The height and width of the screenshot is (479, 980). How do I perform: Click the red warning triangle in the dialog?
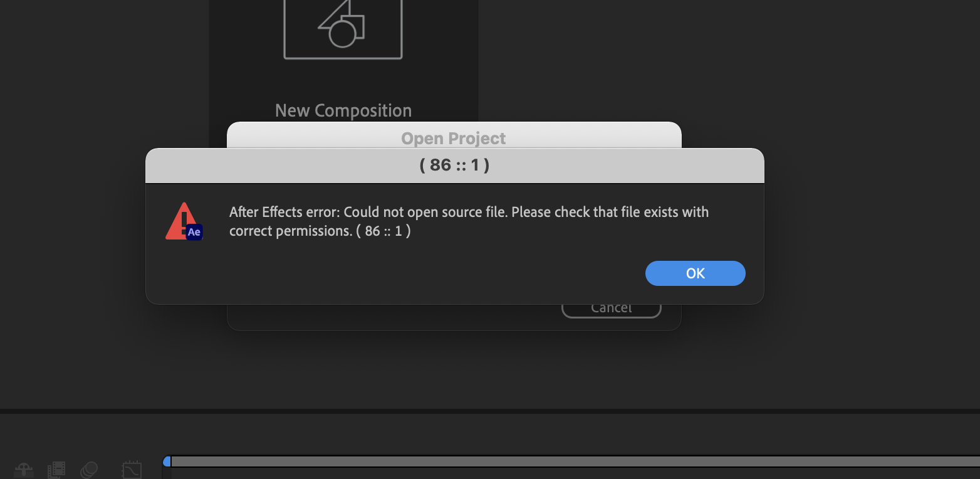coord(182,219)
